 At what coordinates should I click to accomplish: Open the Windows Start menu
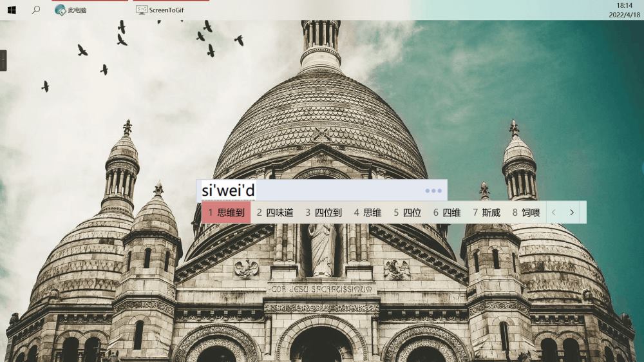tap(12, 10)
